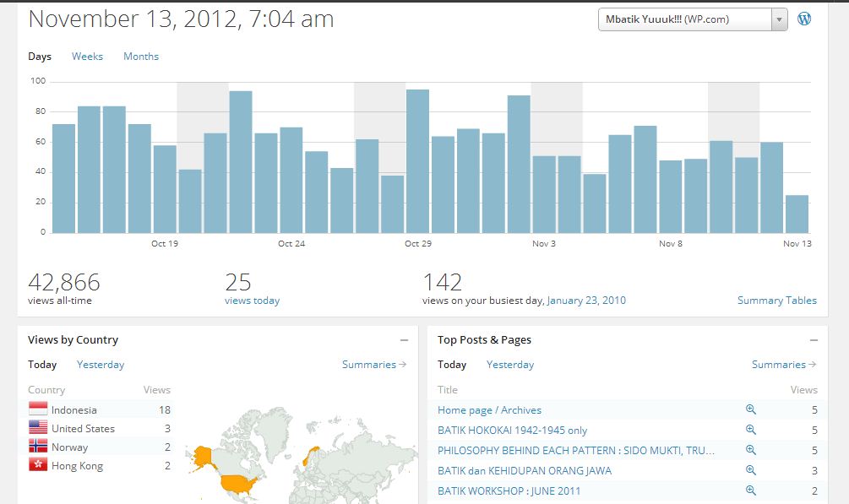This screenshot has height=504, width=849.
Task: Click the WordPress logo icon
Action: click(804, 19)
